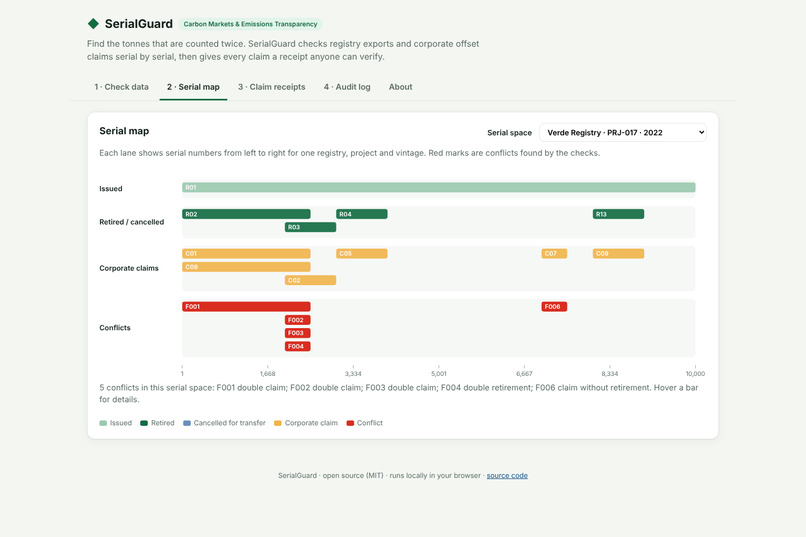Click the Corporate claims lane label
806x537 pixels.
pos(129,268)
